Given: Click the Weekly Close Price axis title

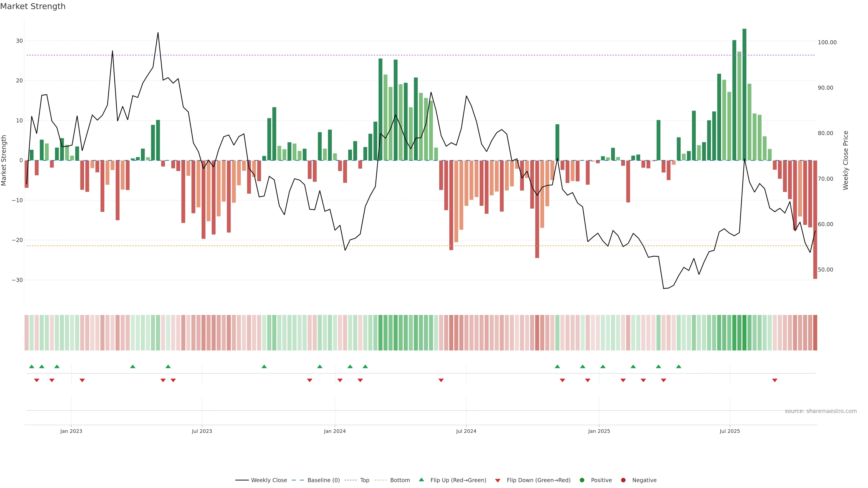Looking at the screenshot, I should pos(845,160).
